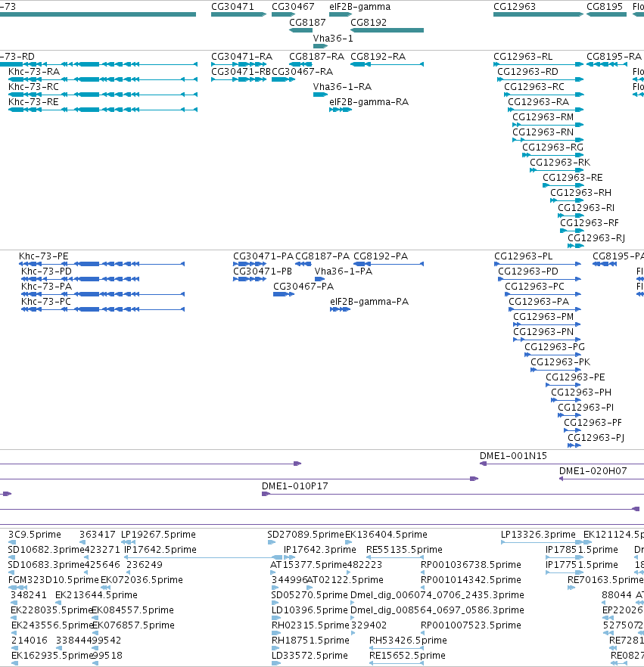Select BAC clone DME1-001N15
Image resolution: width=644 pixels, height=667 pixels.
click(513, 456)
